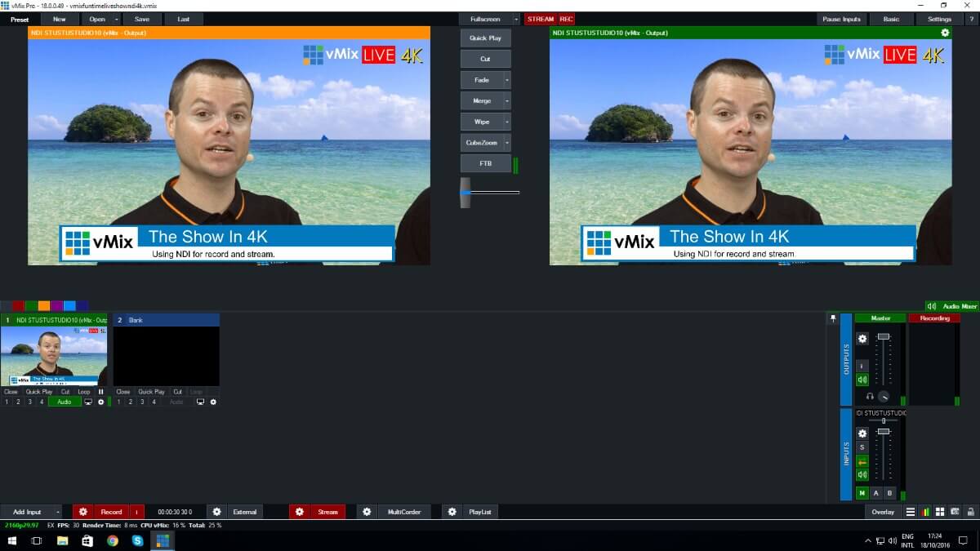The width and height of the screenshot is (980, 551).
Task: Show hidden system tray icons
Action: [x=867, y=540]
